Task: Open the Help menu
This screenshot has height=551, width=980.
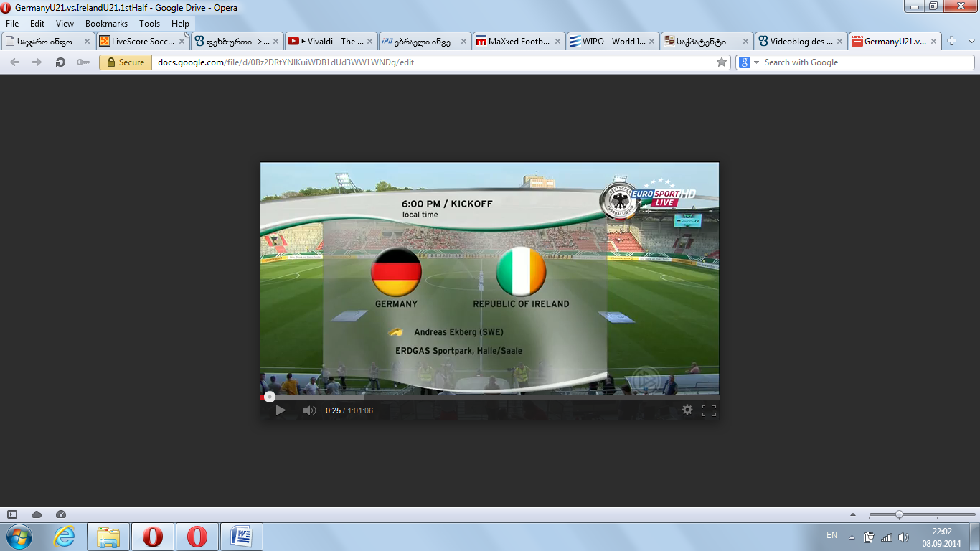Action: click(181, 24)
